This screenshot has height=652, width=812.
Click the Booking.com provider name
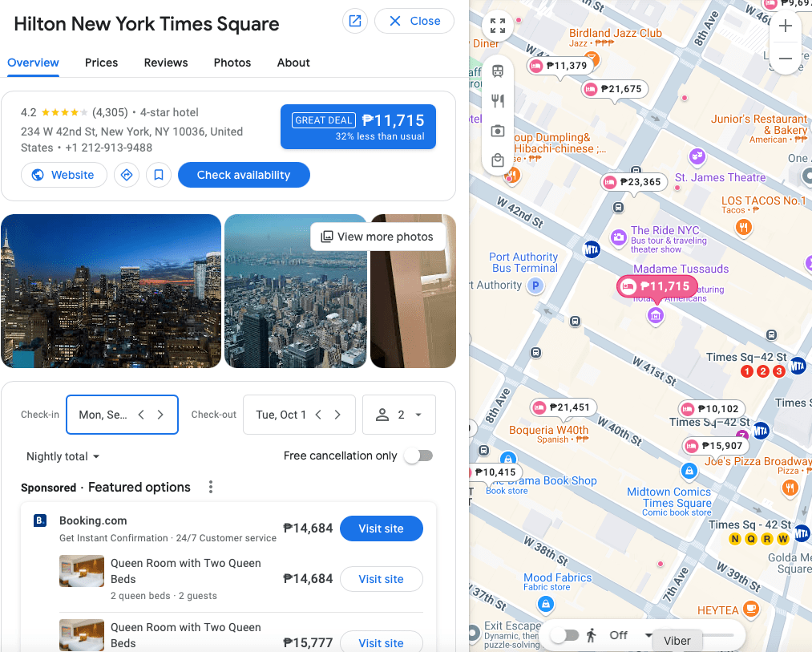[93, 520]
